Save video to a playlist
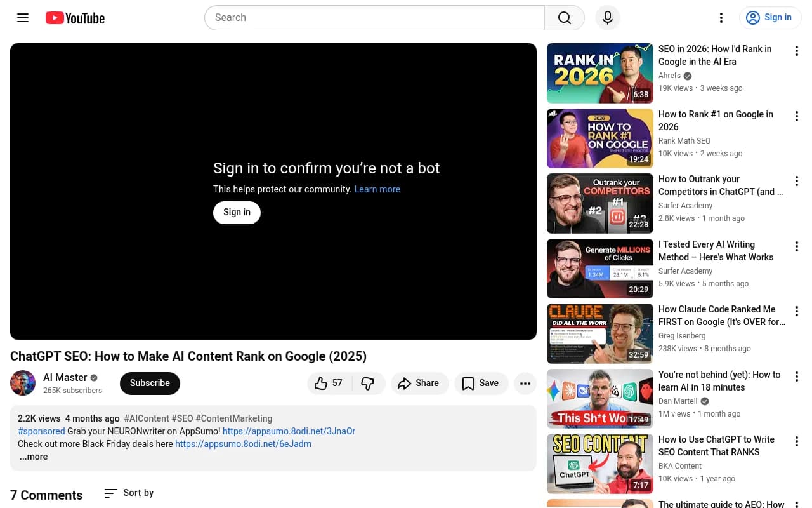 point(480,383)
